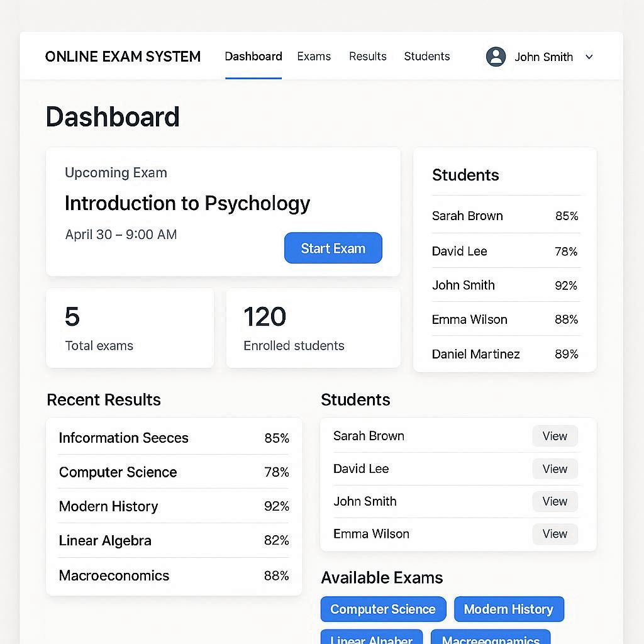Open the Total exams stat card
The image size is (644, 644).
130,328
